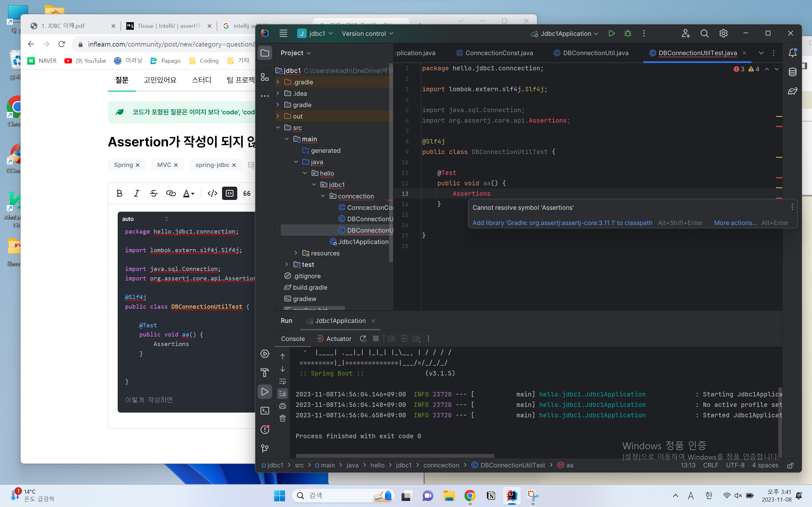Open the Version control dropdown menu
Viewport: 812px width, 507px height.
368,33
